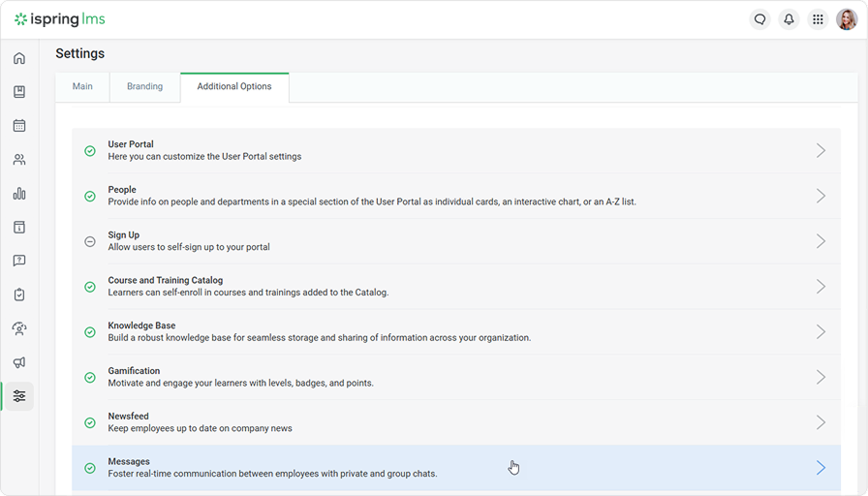
Task: Expand the People row chevron
Action: pyautogui.click(x=821, y=196)
